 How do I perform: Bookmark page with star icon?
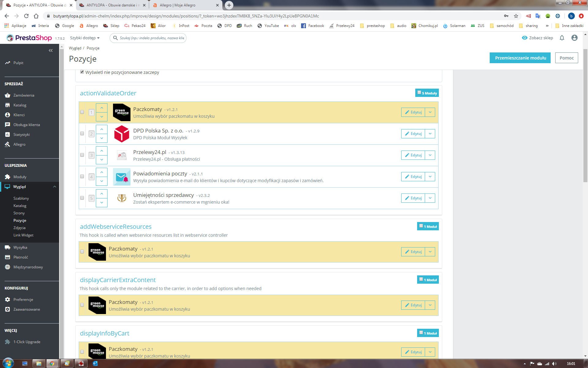click(x=516, y=16)
